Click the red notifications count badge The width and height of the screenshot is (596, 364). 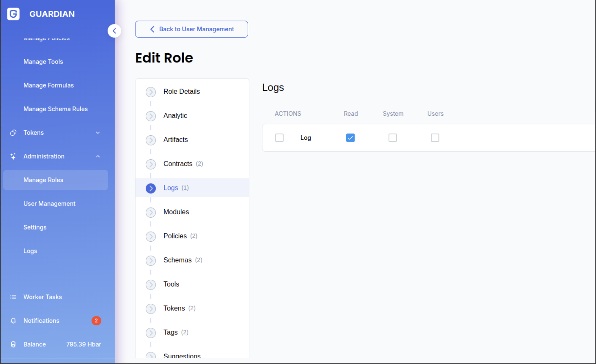[x=96, y=321]
